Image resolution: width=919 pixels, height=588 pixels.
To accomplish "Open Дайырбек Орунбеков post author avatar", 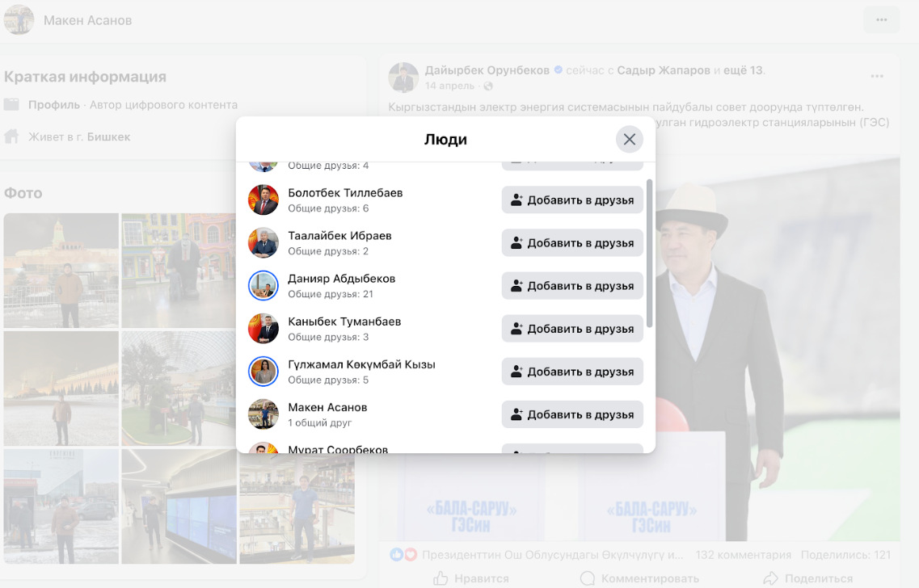I will click(x=403, y=78).
